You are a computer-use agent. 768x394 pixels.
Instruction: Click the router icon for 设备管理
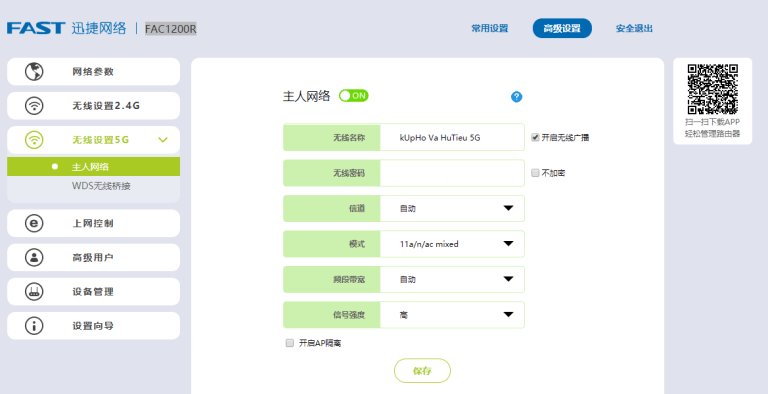(34, 292)
